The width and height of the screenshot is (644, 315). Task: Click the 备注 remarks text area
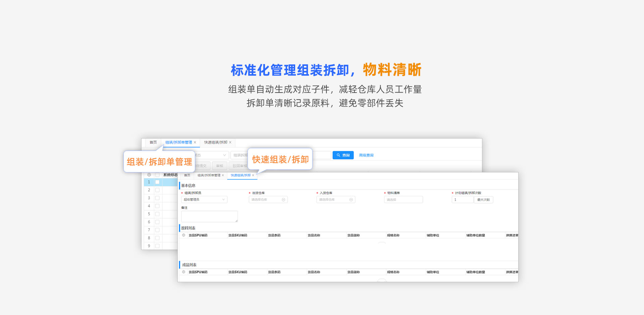[209, 216]
